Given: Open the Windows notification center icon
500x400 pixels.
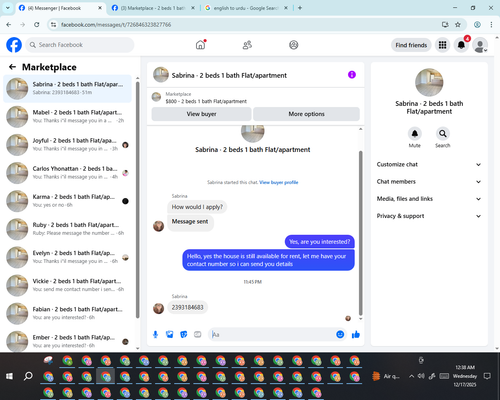Looking at the screenshot, I should tap(487, 376).
